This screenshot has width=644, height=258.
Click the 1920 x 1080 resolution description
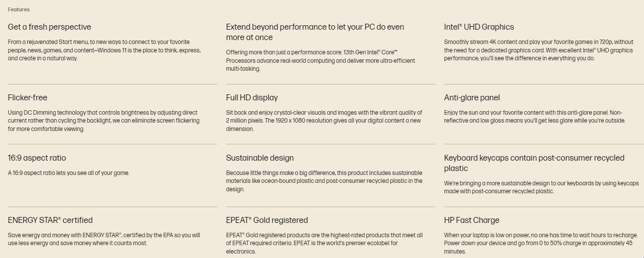(324, 121)
